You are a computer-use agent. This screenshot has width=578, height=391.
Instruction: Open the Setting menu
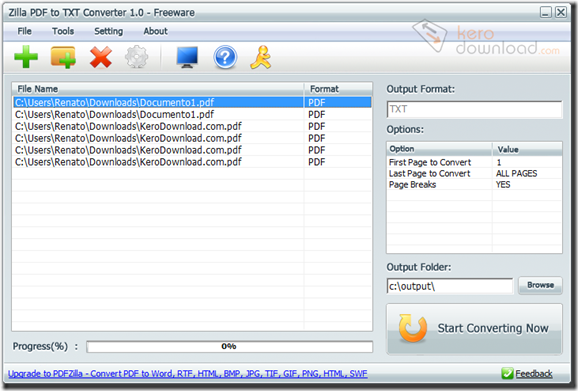pyautogui.click(x=108, y=31)
